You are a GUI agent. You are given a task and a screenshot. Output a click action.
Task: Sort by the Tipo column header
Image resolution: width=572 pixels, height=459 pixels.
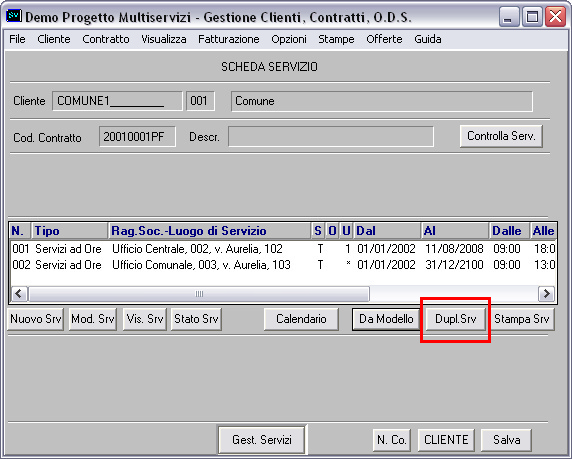click(70, 231)
